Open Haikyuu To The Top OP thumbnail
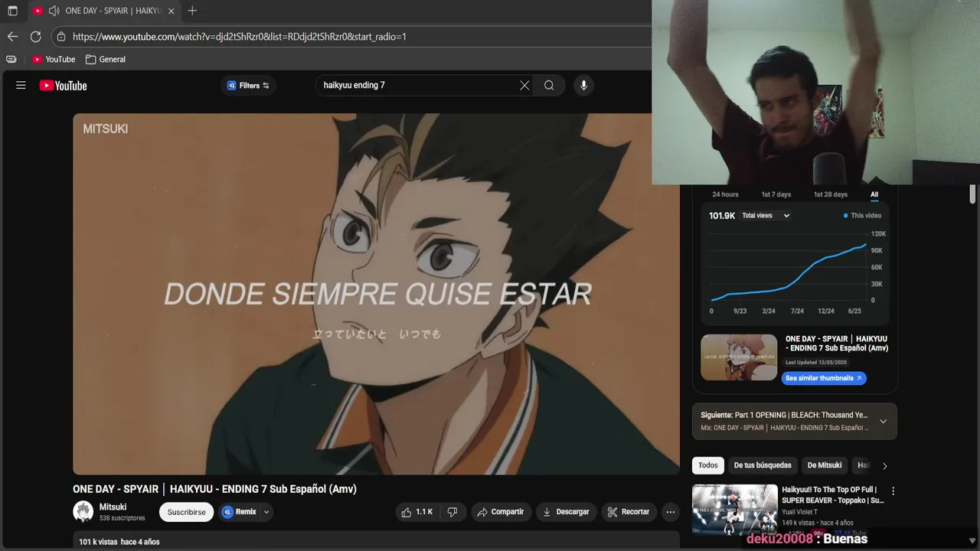 735,509
